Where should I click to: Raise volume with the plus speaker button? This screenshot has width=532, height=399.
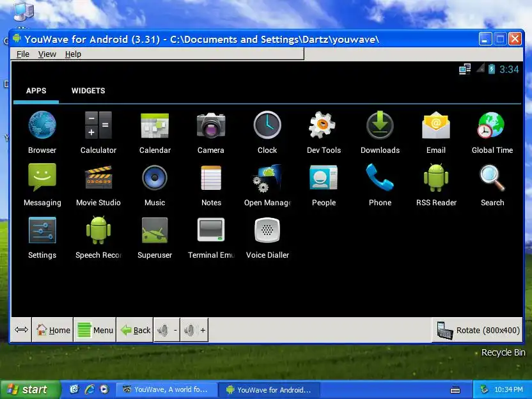point(195,330)
